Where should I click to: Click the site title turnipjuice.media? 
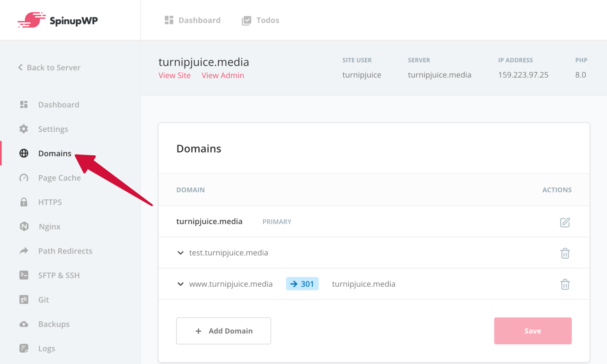204,62
